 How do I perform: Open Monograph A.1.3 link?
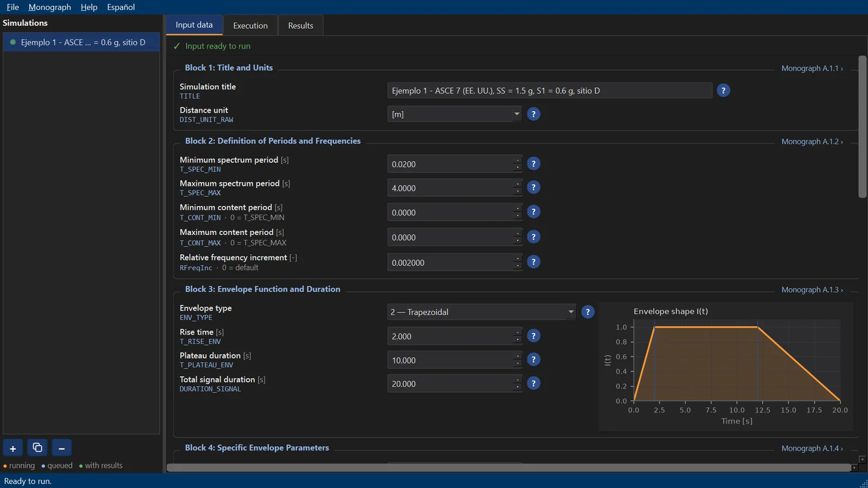point(812,290)
